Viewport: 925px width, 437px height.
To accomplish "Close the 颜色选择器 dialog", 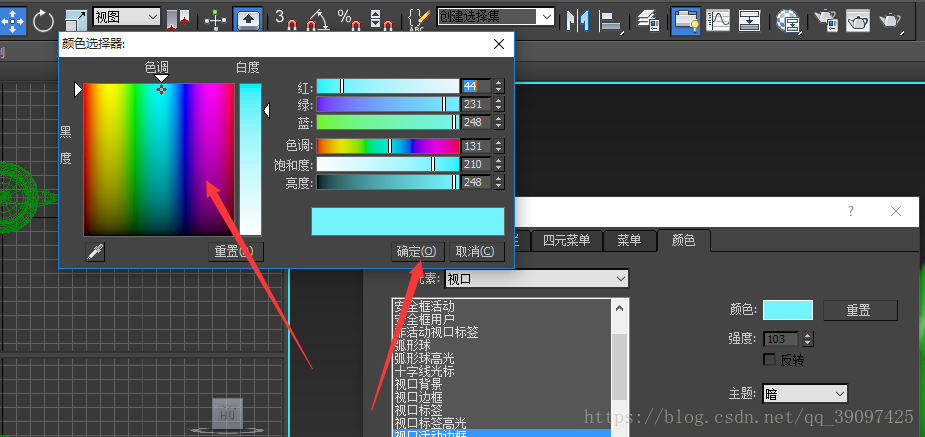I will click(498, 44).
